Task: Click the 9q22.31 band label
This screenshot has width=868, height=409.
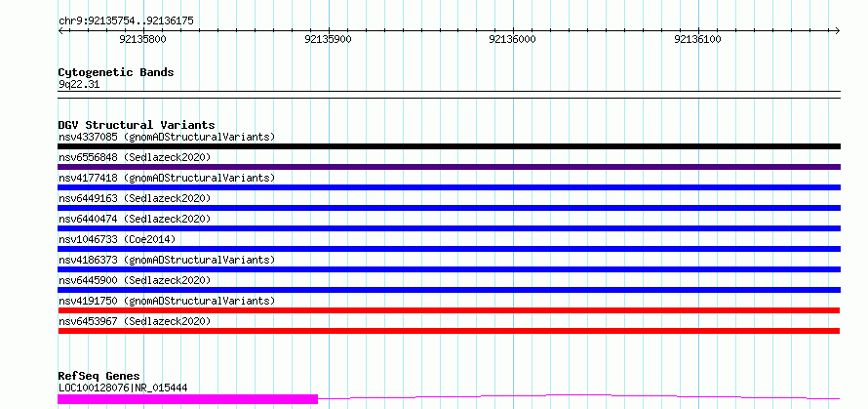Action: point(79,85)
